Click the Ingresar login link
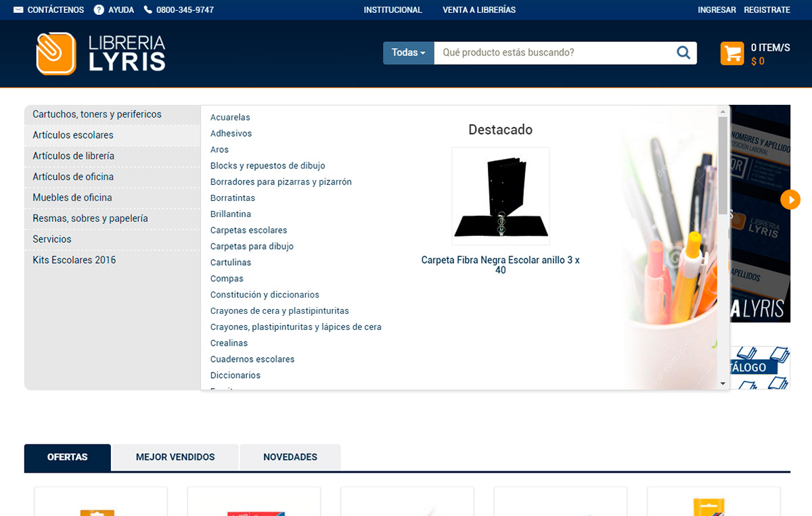The height and width of the screenshot is (516, 812). coord(717,10)
